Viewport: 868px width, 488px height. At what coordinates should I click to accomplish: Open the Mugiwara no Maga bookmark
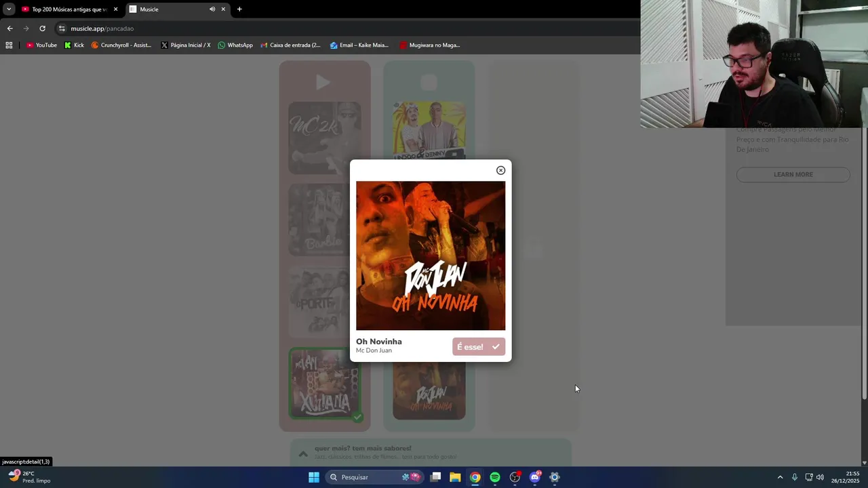coord(429,45)
